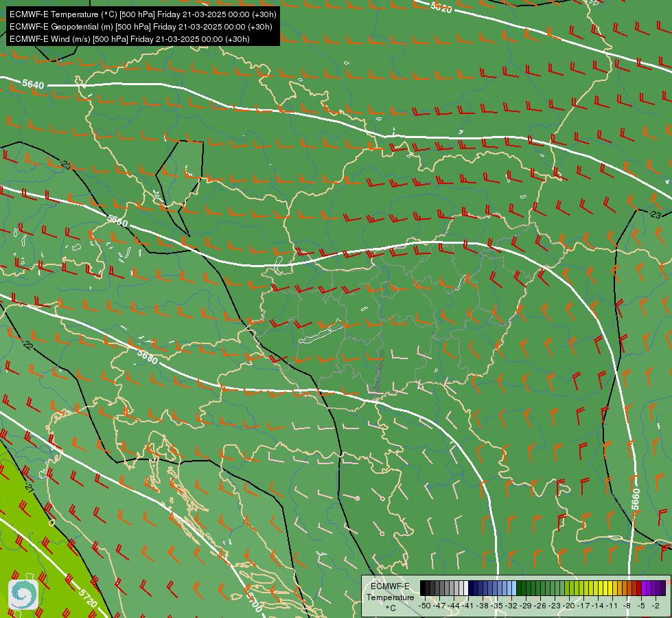Viewport: 672px width, 618px height.
Task: Click the -29 value on legend scale
Action: point(526,606)
